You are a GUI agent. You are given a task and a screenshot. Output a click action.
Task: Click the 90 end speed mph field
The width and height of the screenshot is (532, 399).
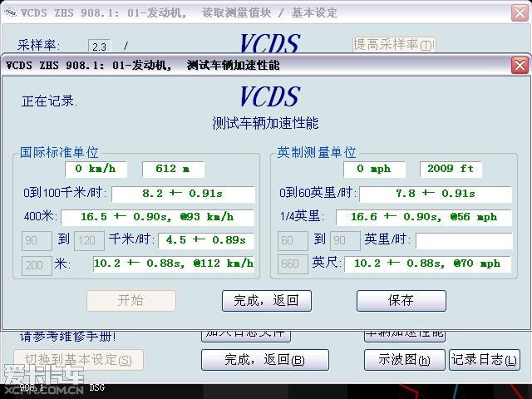pyautogui.click(x=345, y=241)
